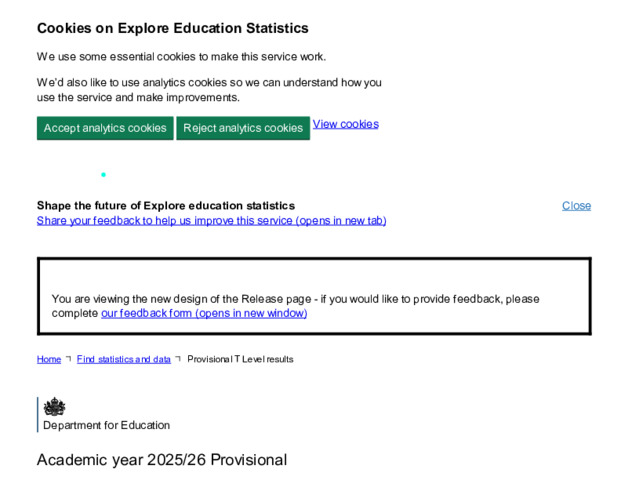Go to Home via the breadcrumb
Screen dimensions: 621x480
tap(49, 359)
